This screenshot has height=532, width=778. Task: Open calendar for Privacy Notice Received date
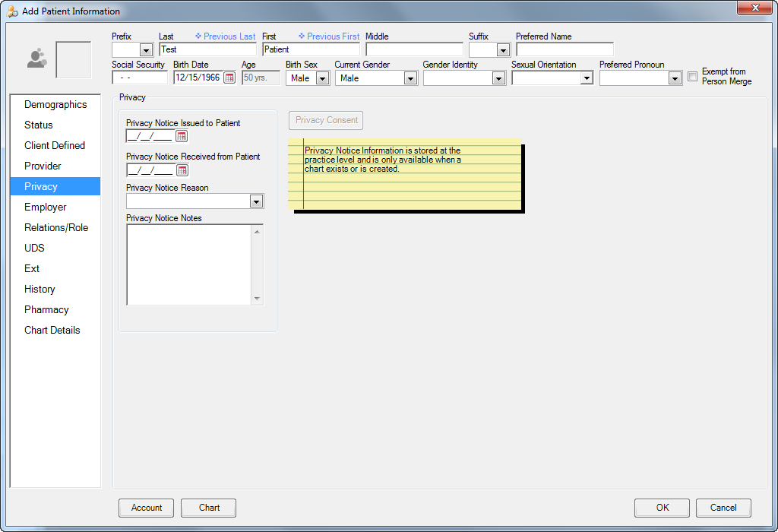182,170
